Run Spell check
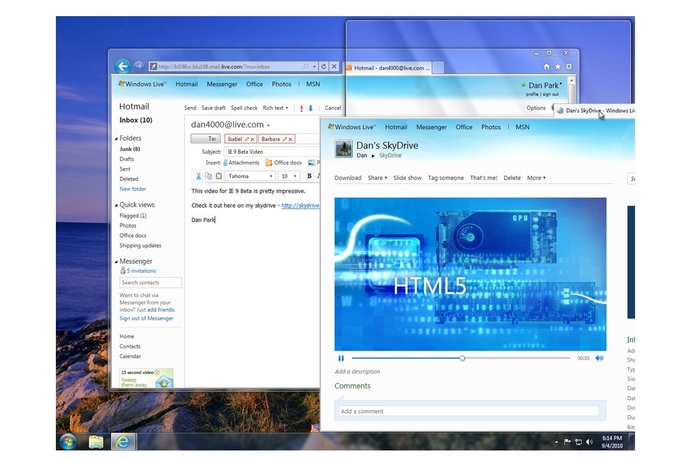The width and height of the screenshot is (693, 461). click(x=244, y=108)
